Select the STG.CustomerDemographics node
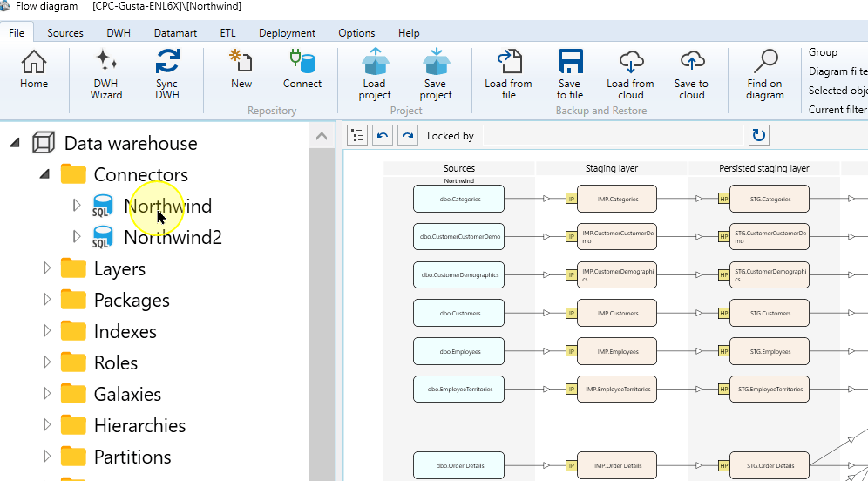Viewport: 868px width, 481px height. [x=770, y=275]
